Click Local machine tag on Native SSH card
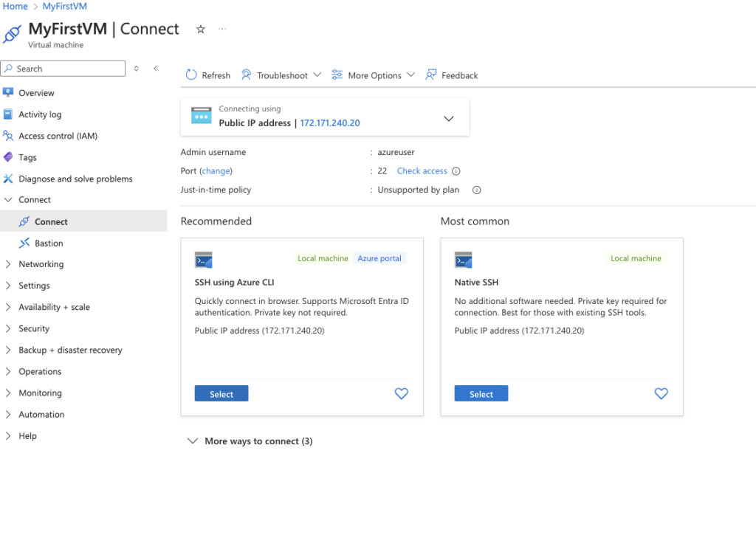This screenshot has height=549, width=756. point(636,258)
